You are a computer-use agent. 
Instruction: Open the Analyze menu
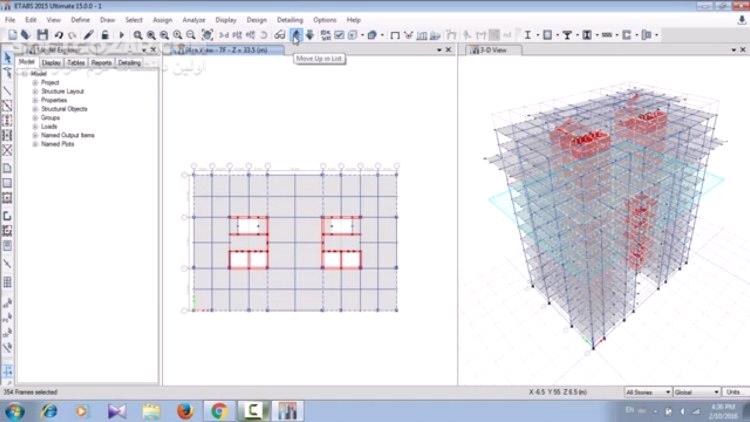click(x=194, y=20)
